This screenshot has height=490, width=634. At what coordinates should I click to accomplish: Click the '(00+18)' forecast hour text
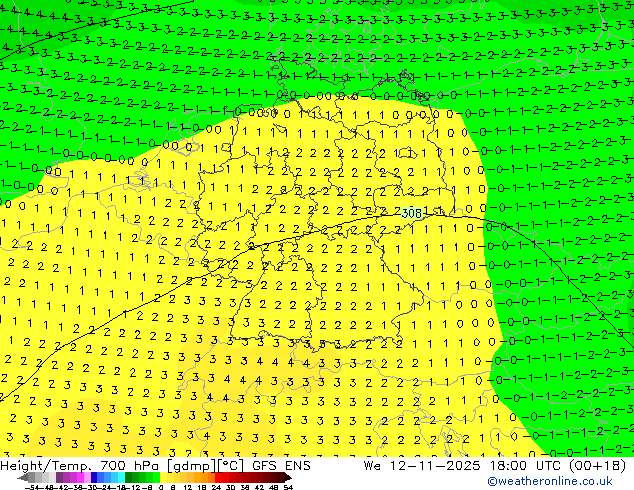598,466
